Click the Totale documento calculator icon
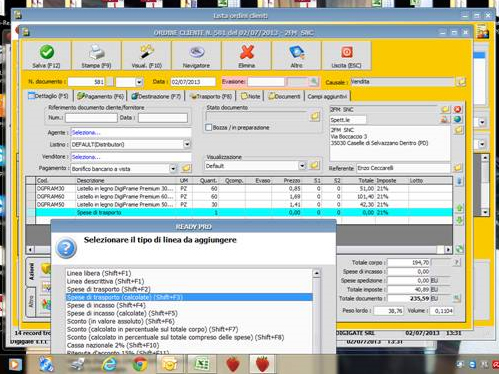499x374 pixels. 457,298
